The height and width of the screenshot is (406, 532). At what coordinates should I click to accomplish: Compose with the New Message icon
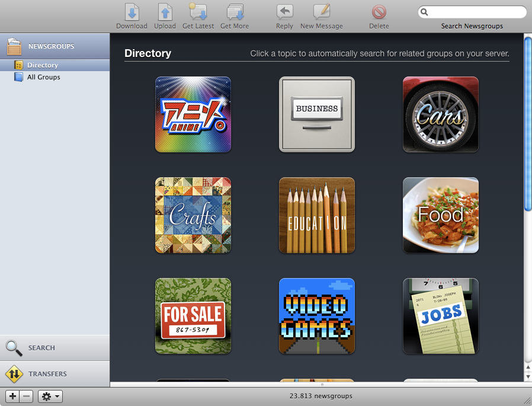pyautogui.click(x=322, y=12)
